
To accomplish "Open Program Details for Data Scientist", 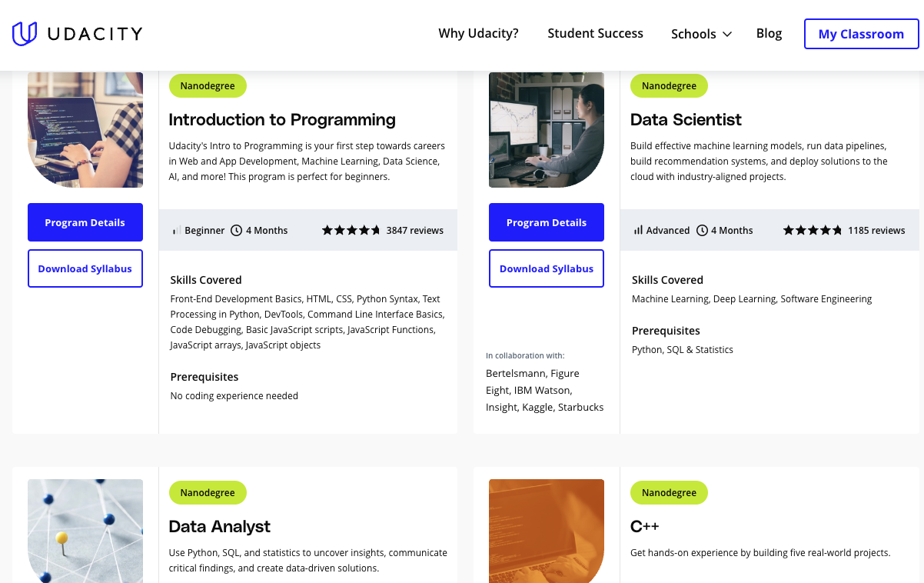I will tap(547, 222).
